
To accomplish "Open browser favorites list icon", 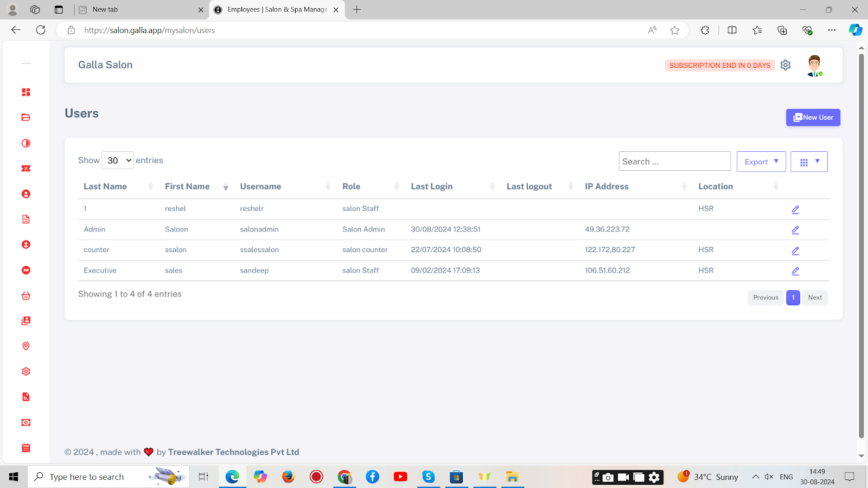I will point(757,30).
